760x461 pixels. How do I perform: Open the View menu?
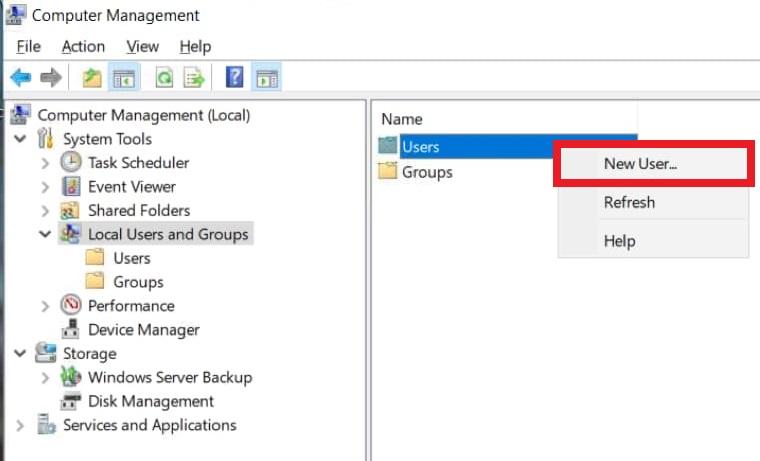[x=142, y=46]
